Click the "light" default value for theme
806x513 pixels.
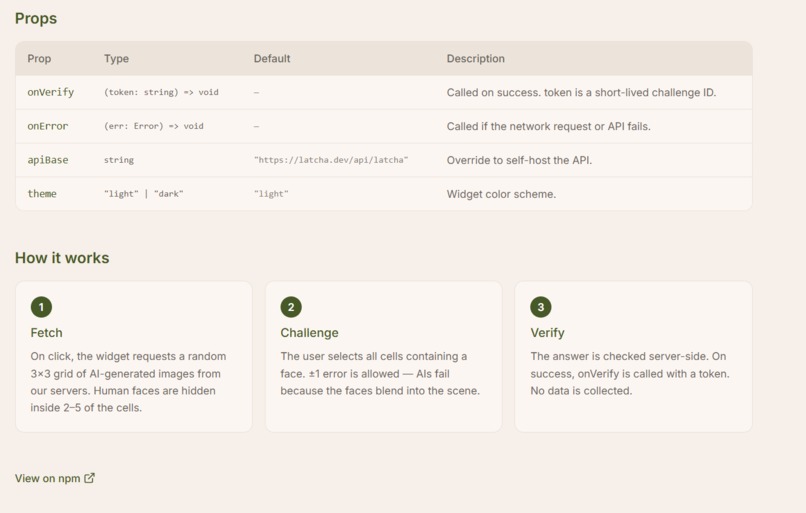271,194
